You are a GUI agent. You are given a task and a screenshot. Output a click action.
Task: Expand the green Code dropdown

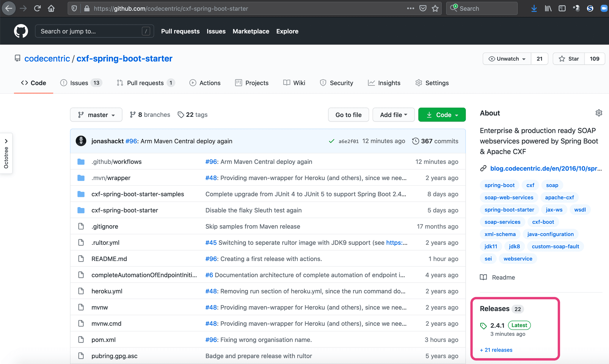[442, 115]
